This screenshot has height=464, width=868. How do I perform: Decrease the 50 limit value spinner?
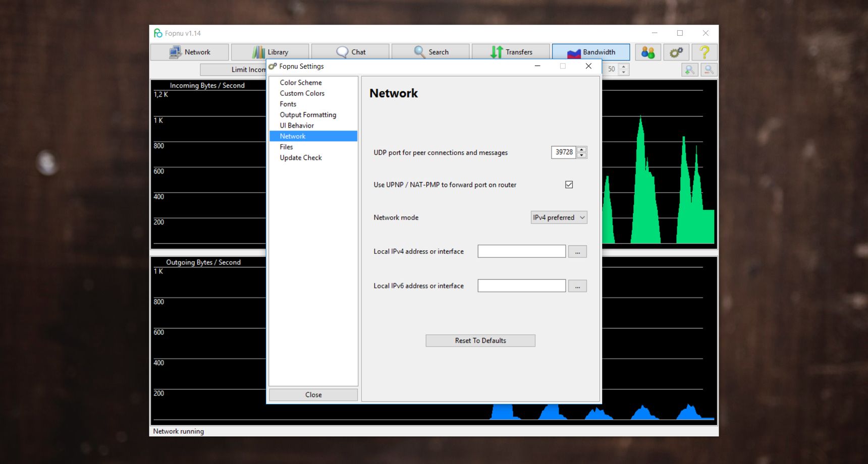[x=624, y=73]
